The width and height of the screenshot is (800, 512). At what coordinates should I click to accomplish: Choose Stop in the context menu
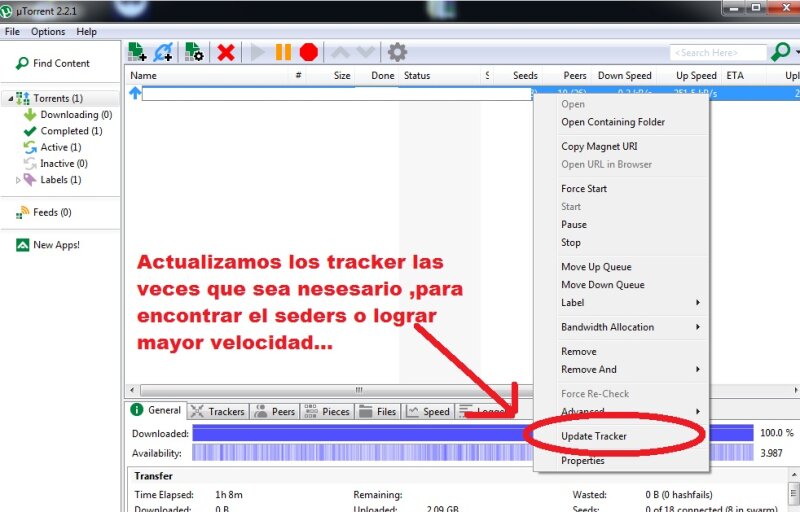point(570,243)
